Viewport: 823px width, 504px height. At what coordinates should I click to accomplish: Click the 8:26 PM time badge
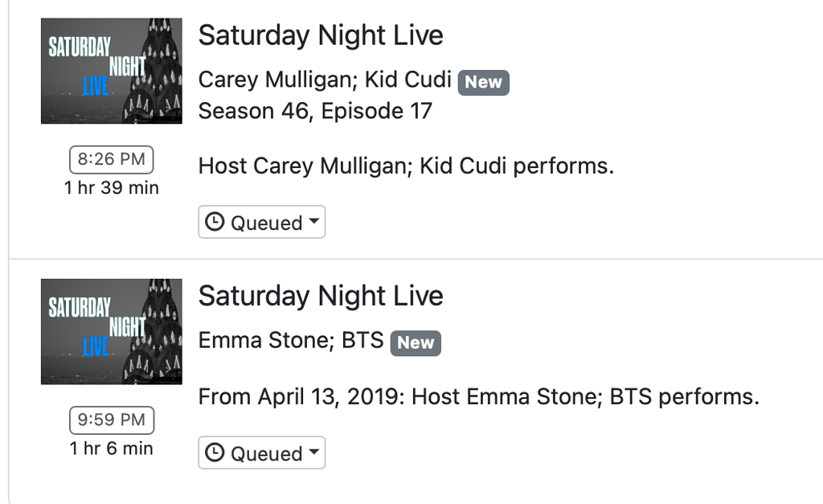pos(111,159)
